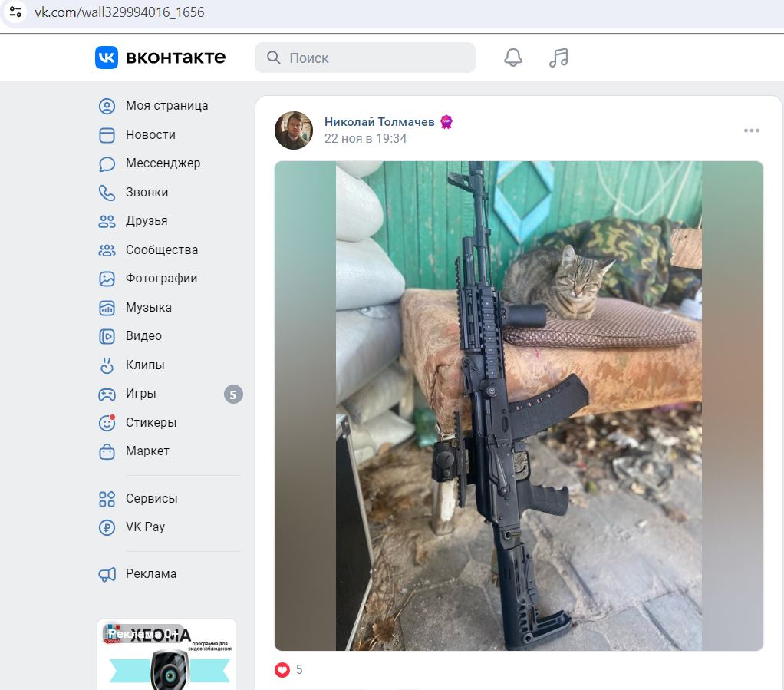This screenshot has width=784, height=690.
Task: Open the Messenger chat bubble icon
Action: pos(107,163)
